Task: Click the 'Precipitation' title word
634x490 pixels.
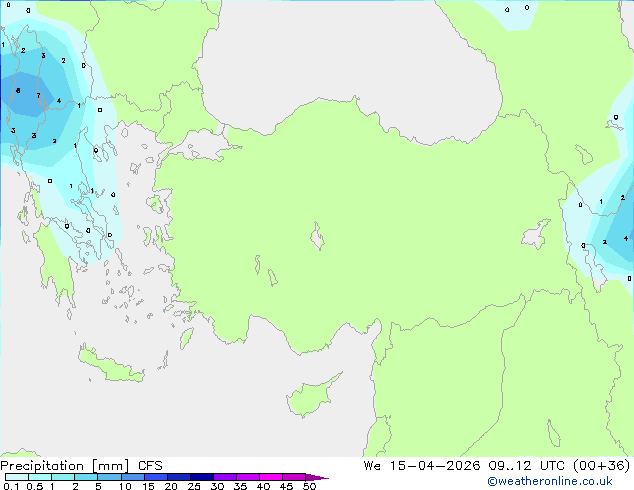Action: coord(42,466)
